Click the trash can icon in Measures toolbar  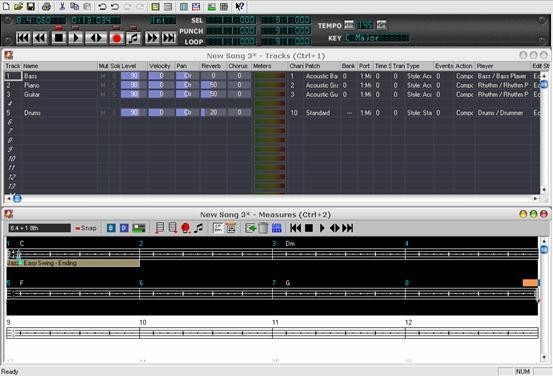click(263, 228)
